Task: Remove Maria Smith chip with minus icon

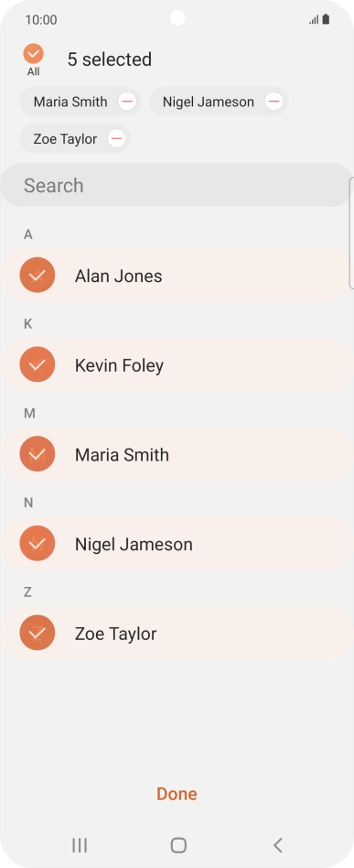Action: (127, 102)
